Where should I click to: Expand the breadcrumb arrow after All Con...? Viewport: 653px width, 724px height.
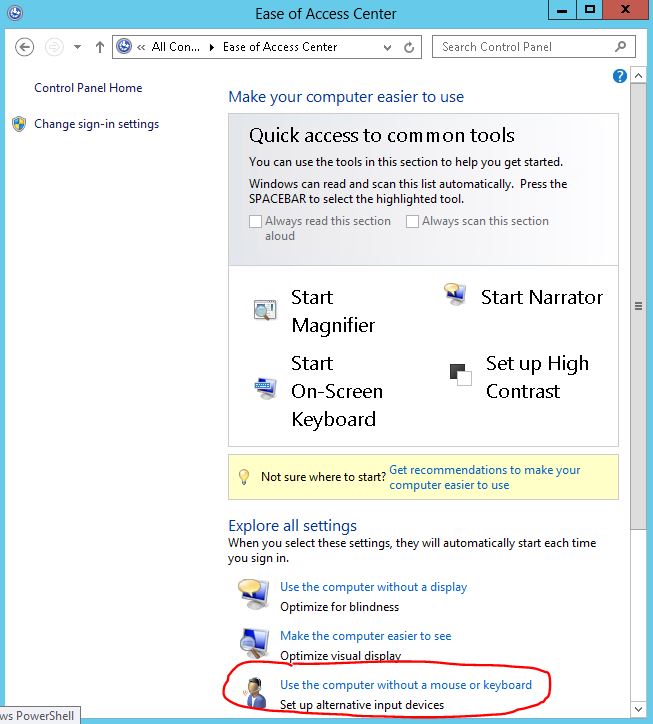(212, 47)
